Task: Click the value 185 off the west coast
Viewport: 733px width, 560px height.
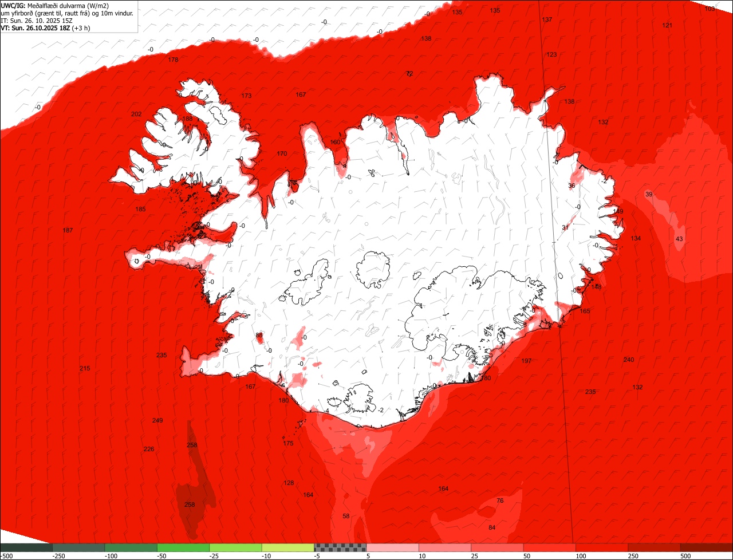Action: click(x=140, y=209)
